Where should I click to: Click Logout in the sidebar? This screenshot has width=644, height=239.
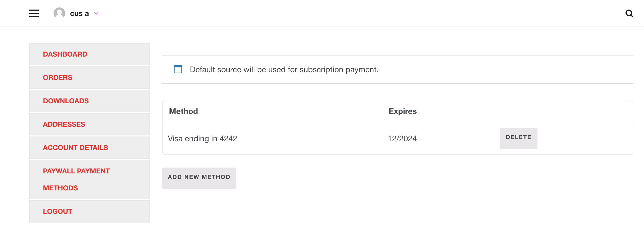click(x=90, y=211)
